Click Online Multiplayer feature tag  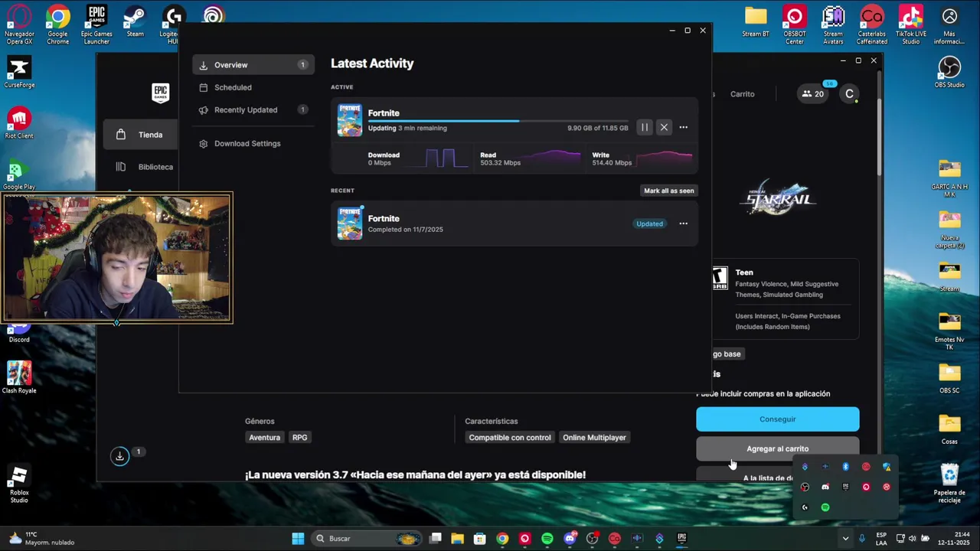[x=594, y=438]
